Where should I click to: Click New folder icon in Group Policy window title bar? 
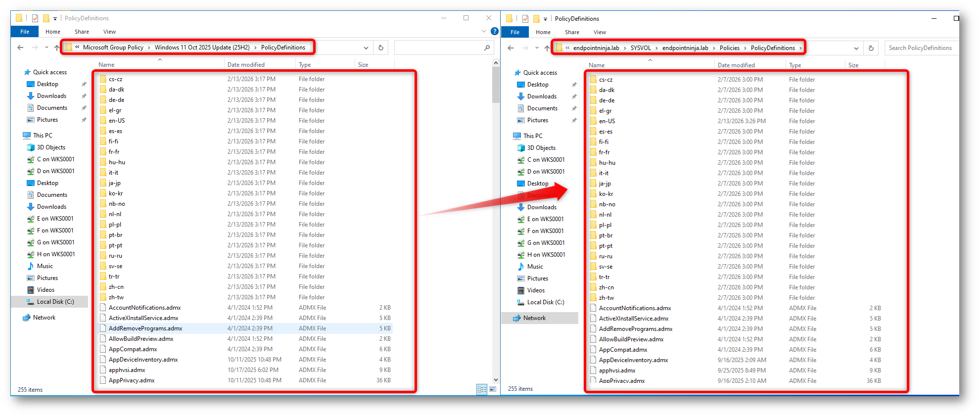[46, 18]
